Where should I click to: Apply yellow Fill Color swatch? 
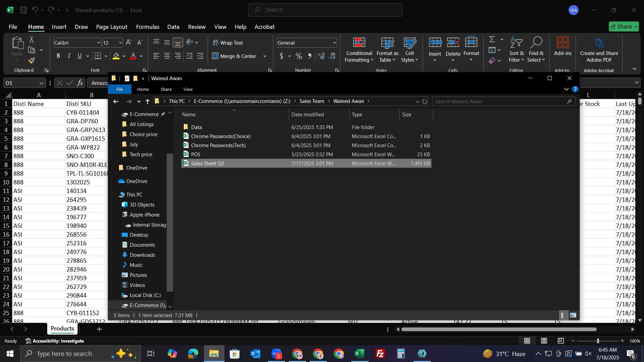(x=116, y=56)
